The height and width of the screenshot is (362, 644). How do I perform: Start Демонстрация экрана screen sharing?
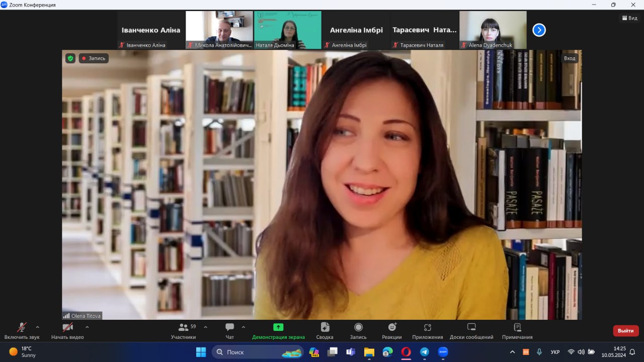[x=278, y=331]
